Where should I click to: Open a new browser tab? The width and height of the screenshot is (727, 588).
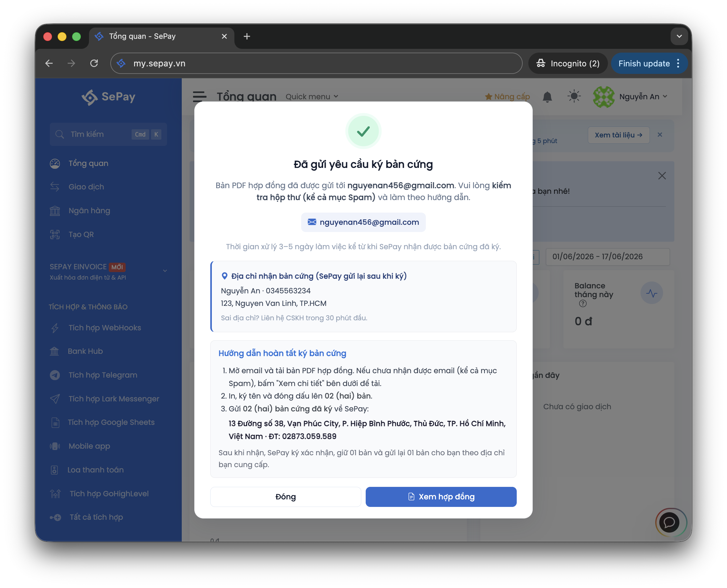[x=247, y=36]
